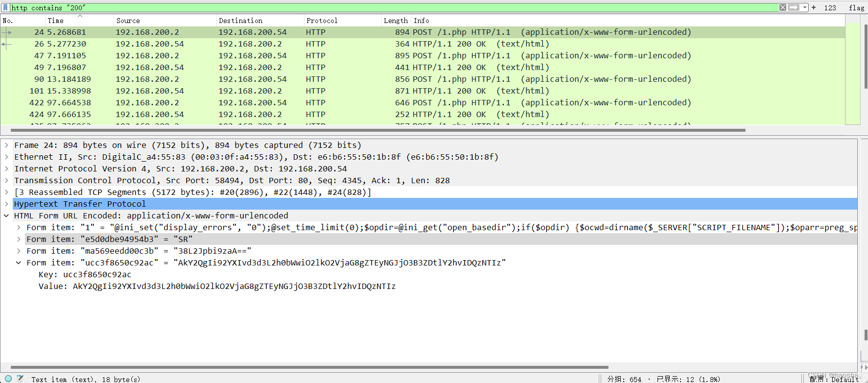Apply the 'flag' saved filter button

[856, 8]
